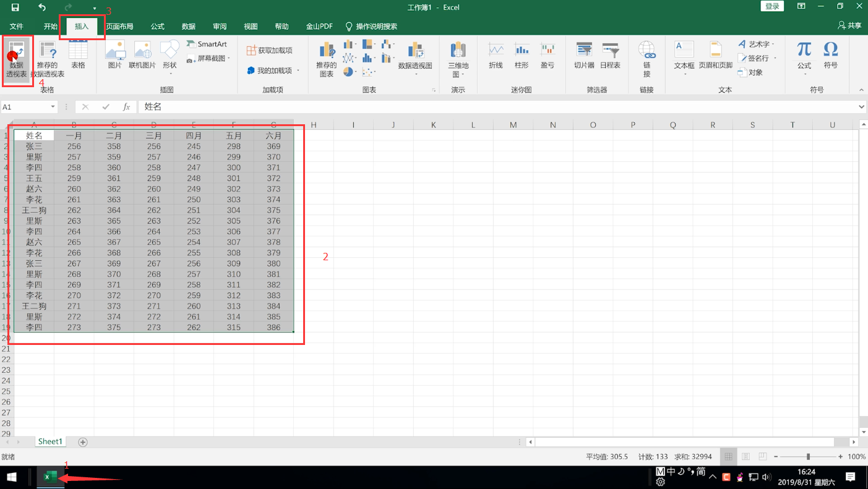Switch to Normal view in status bar

click(728, 457)
